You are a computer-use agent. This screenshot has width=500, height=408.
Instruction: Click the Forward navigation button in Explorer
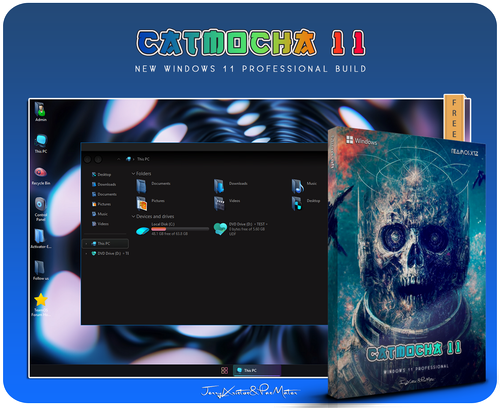pos(98,159)
